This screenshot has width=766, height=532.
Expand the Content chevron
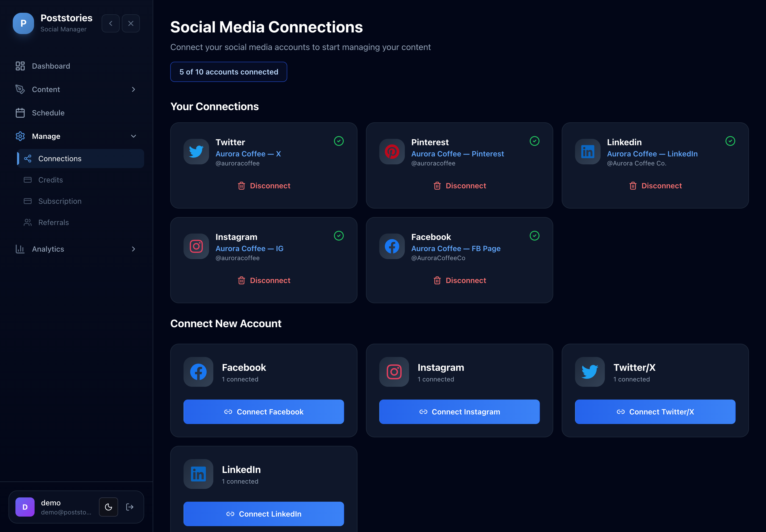click(x=133, y=89)
